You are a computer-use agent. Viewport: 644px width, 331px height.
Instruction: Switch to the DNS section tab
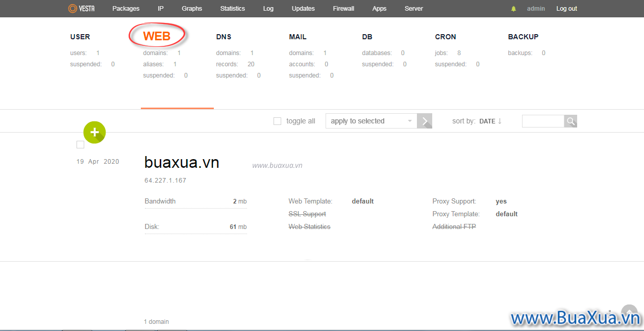pyautogui.click(x=224, y=37)
